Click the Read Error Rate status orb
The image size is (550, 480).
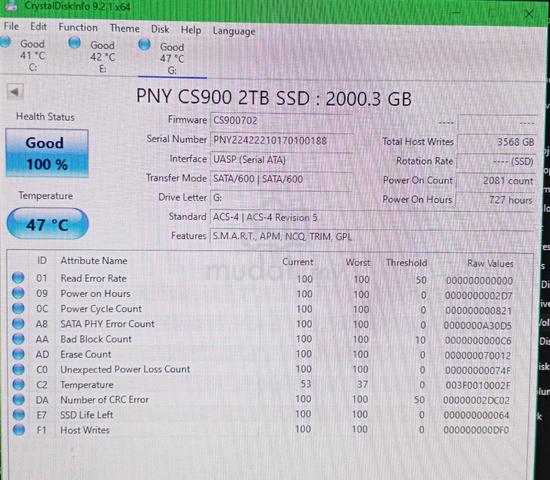pos(18,278)
